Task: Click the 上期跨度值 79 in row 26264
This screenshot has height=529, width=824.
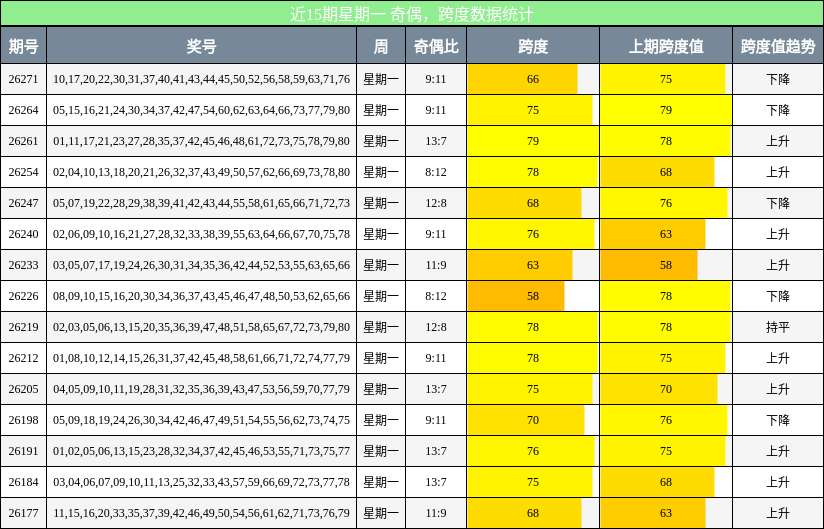Action: [666, 110]
